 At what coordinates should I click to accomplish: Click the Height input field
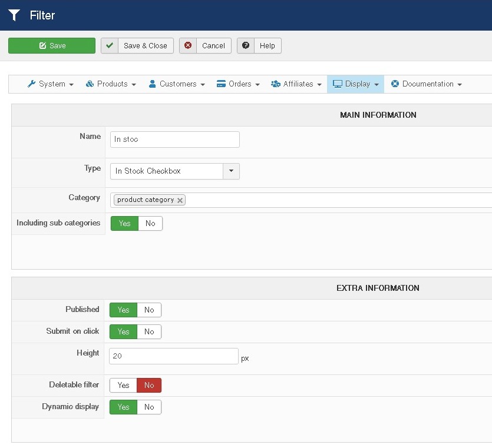174,357
